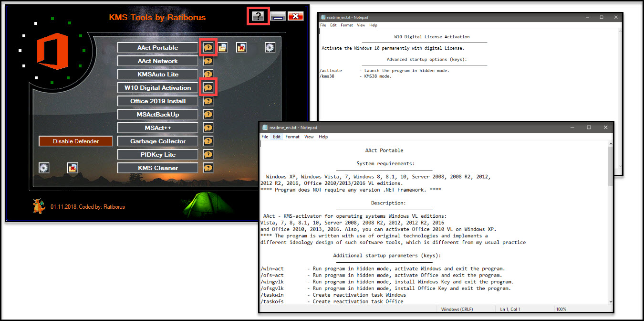Click the orange Office logo
This screenshot has height=321, width=644.
click(52, 51)
